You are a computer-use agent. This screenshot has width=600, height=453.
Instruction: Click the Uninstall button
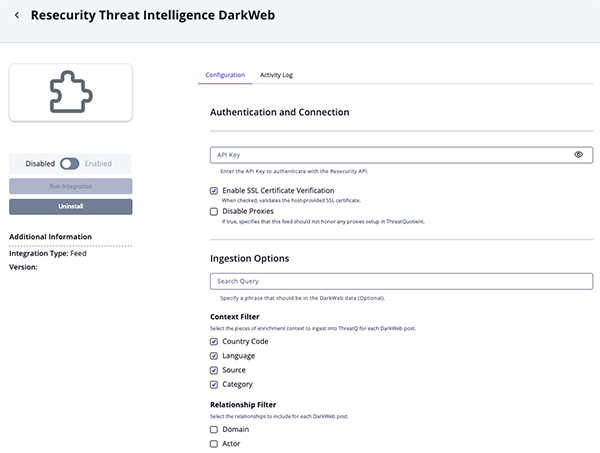coord(70,206)
